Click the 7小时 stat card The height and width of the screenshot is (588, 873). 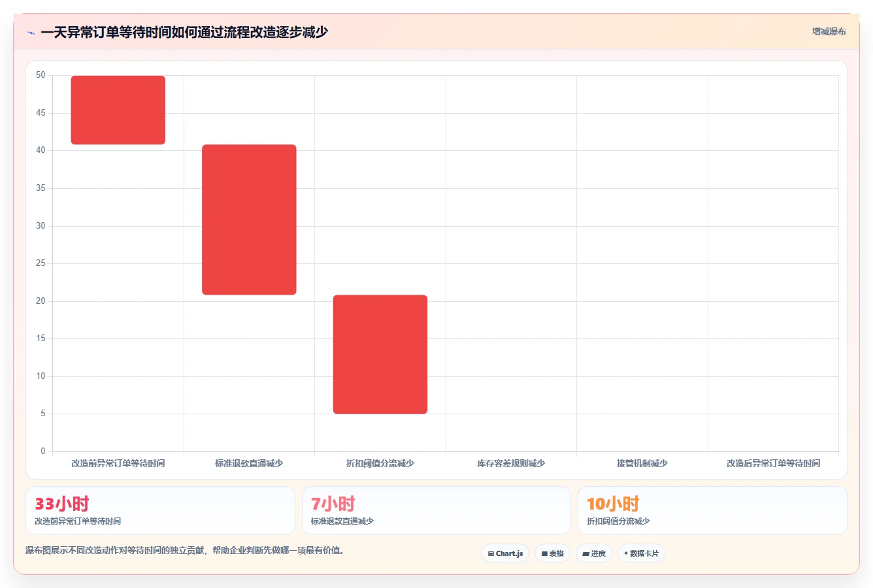click(436, 510)
